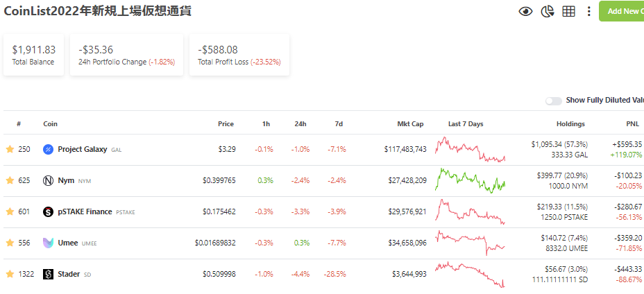The height and width of the screenshot is (294, 644).
Task: Click the Nym coin logo
Action: pyautogui.click(x=48, y=181)
